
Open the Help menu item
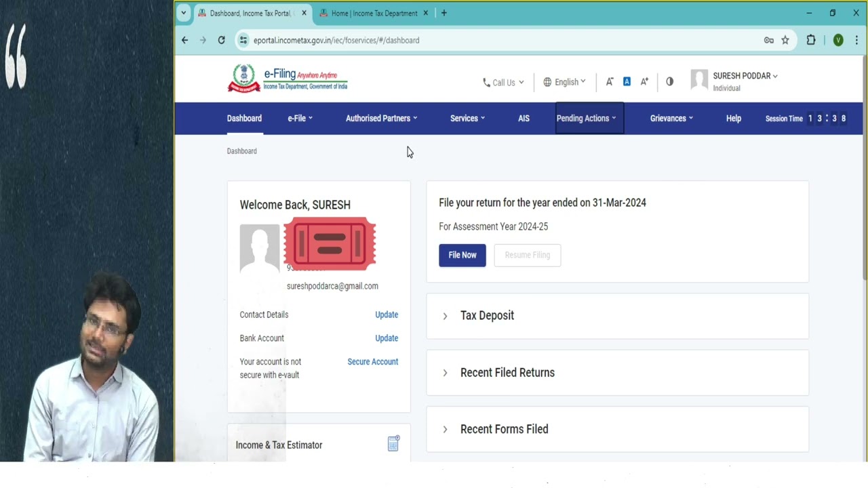pyautogui.click(x=734, y=118)
